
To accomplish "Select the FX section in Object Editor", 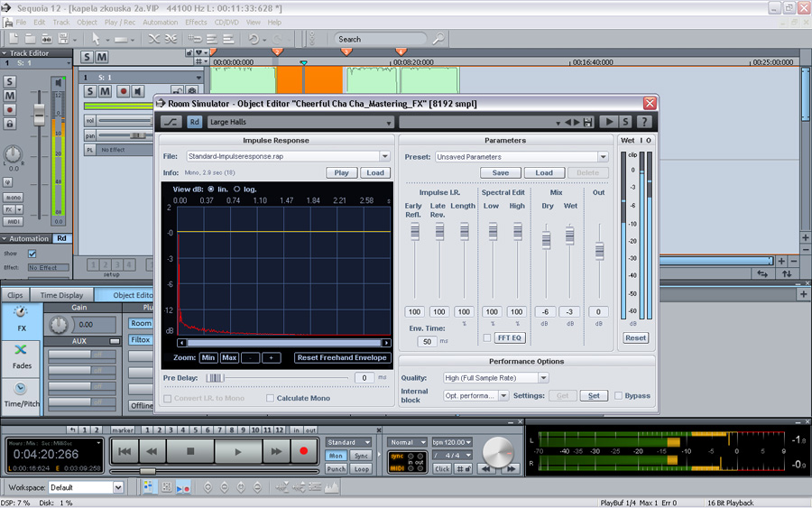I will [x=21, y=319].
